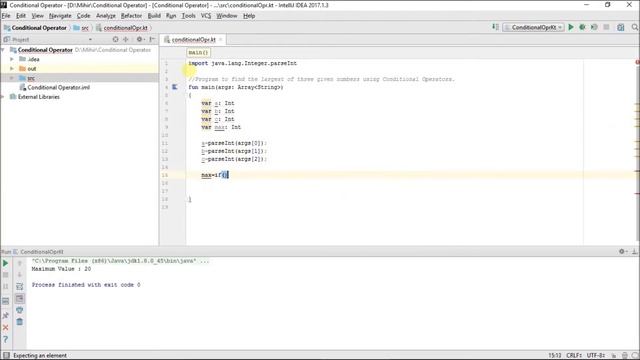This screenshot has width=640, height=360.
Task: Collapse the Conditional Operator project root
Action: [x=3, y=50]
